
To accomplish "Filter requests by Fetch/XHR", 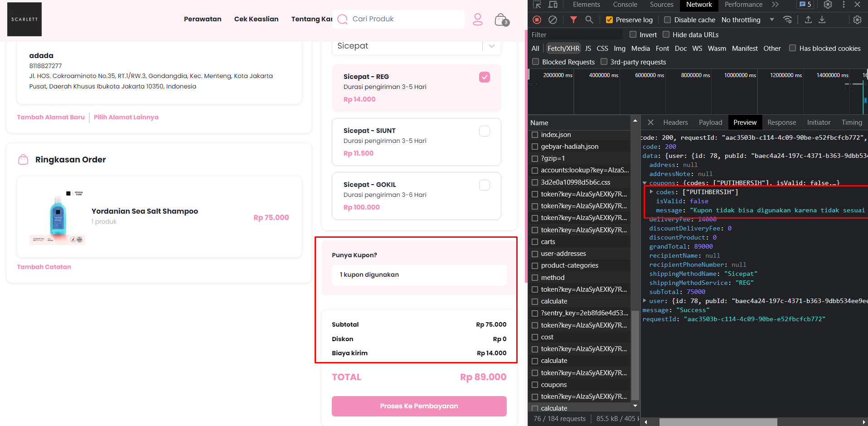I will 563,48.
